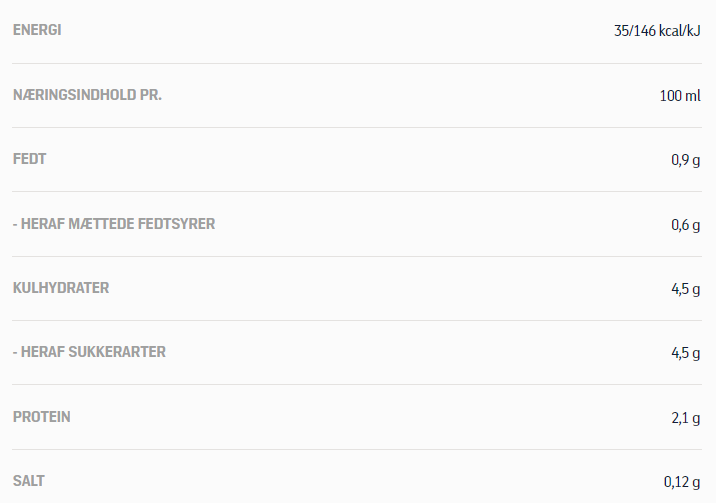This screenshot has height=503, width=716.
Task: Click the NÆRINGSINDHOLD PR. label
Action: (x=87, y=95)
